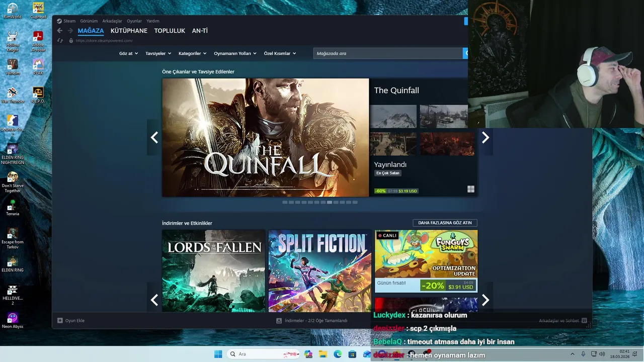This screenshot has width=644, height=362.
Task: Open File Explorer from taskbar
Action: click(x=323, y=354)
